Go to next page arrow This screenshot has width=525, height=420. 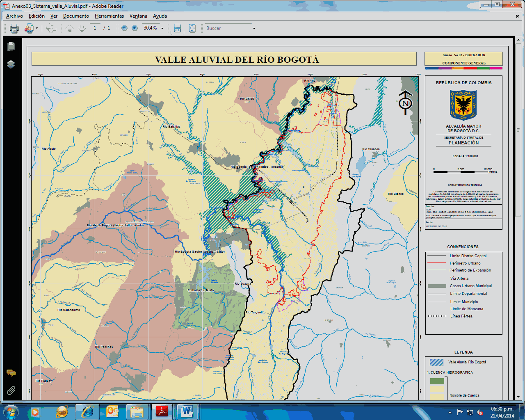[x=82, y=28]
